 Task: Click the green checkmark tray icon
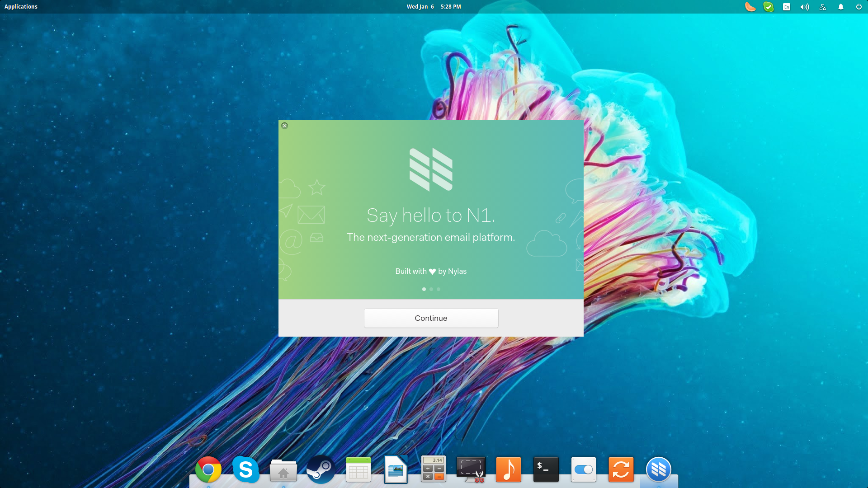(x=768, y=7)
